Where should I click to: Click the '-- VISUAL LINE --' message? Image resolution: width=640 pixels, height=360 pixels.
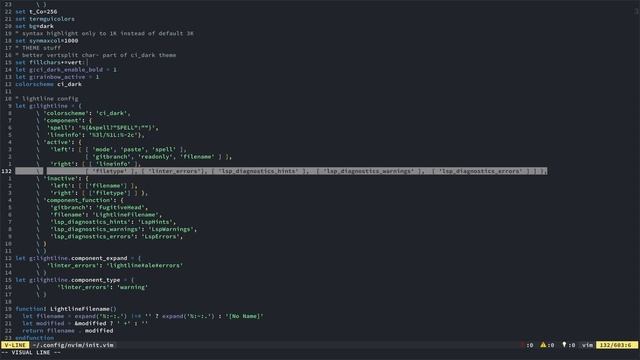tap(31, 352)
